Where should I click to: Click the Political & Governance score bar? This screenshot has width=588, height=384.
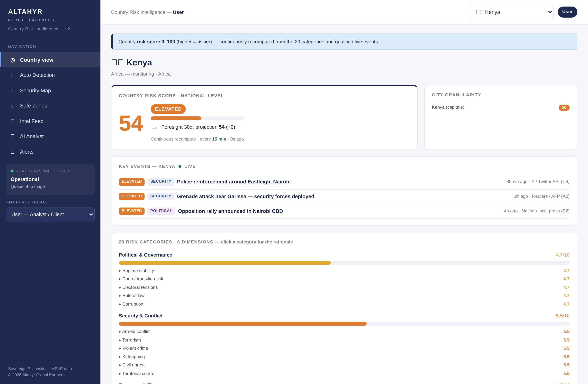pos(344,263)
